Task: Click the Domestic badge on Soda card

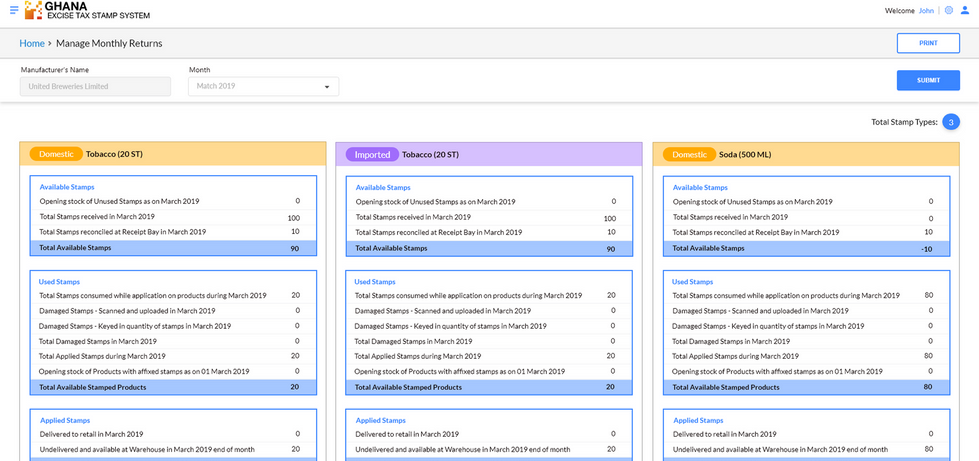Action: pos(689,155)
